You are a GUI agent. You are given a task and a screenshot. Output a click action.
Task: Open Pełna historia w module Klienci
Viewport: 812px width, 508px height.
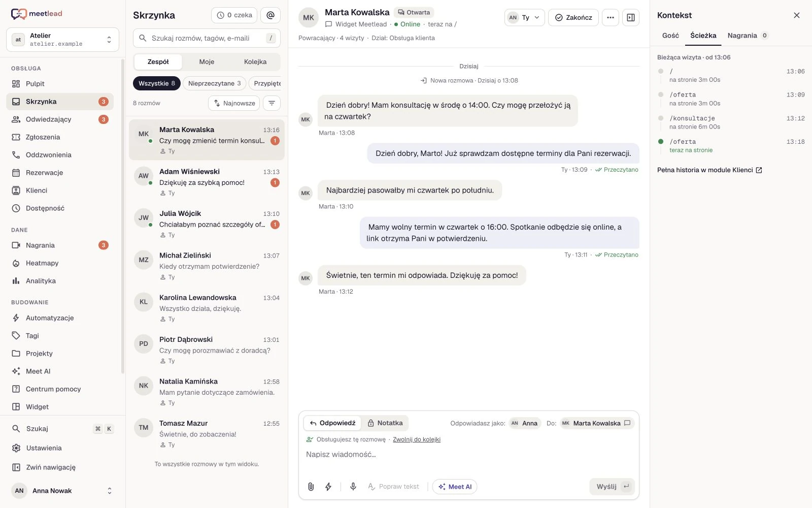(x=709, y=170)
